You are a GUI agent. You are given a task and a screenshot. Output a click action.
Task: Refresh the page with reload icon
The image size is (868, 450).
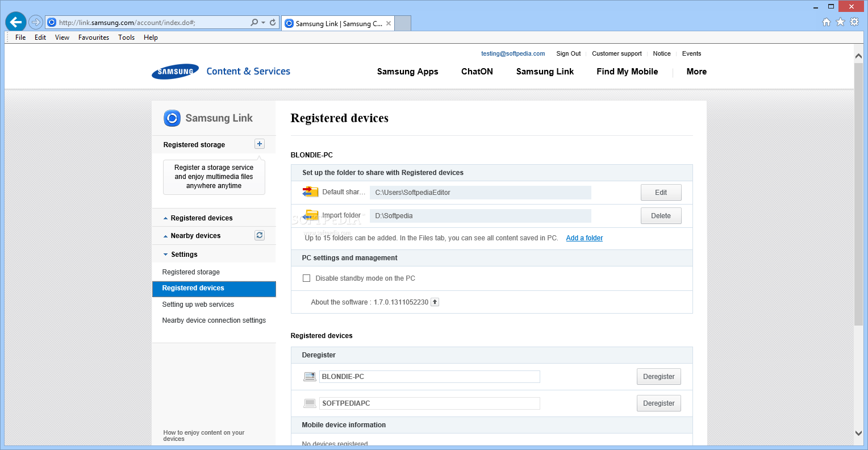(x=273, y=23)
